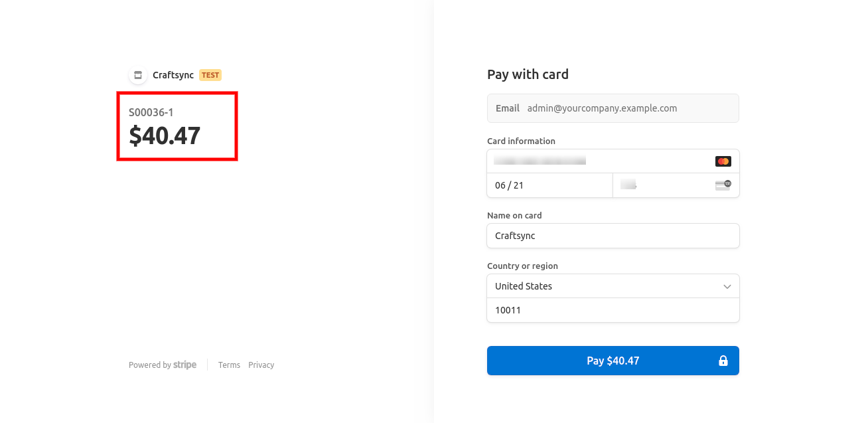The width and height of the screenshot is (868, 423).
Task: Click the Craftsync storefront icon
Action: [138, 75]
